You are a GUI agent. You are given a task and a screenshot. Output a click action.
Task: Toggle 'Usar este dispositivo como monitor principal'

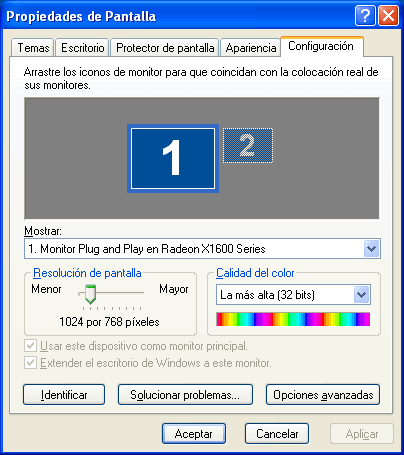click(31, 346)
